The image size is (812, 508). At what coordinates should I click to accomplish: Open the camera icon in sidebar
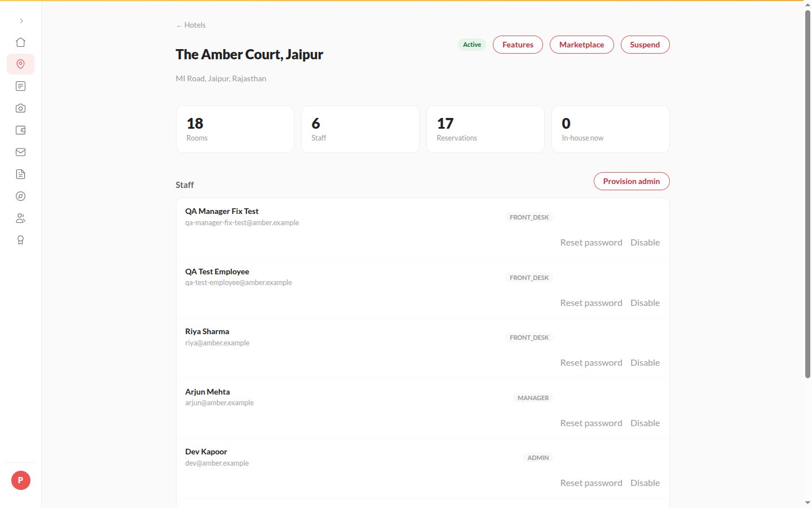click(20, 108)
